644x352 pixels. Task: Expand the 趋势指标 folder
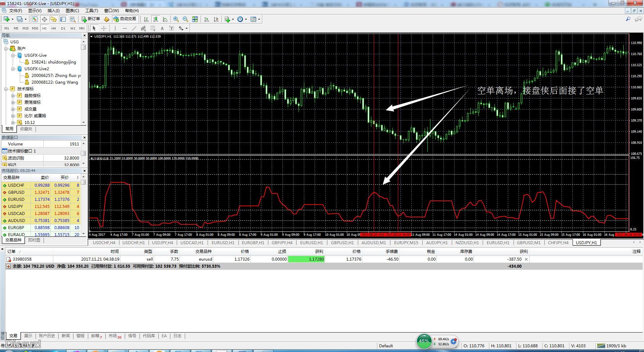(x=13, y=96)
